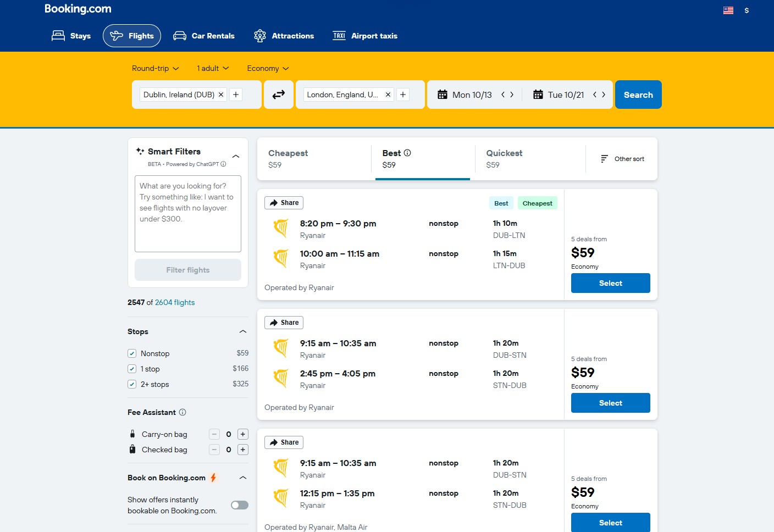
Task: Open departure date Mon 10/13 calendar
Action: click(x=465, y=95)
